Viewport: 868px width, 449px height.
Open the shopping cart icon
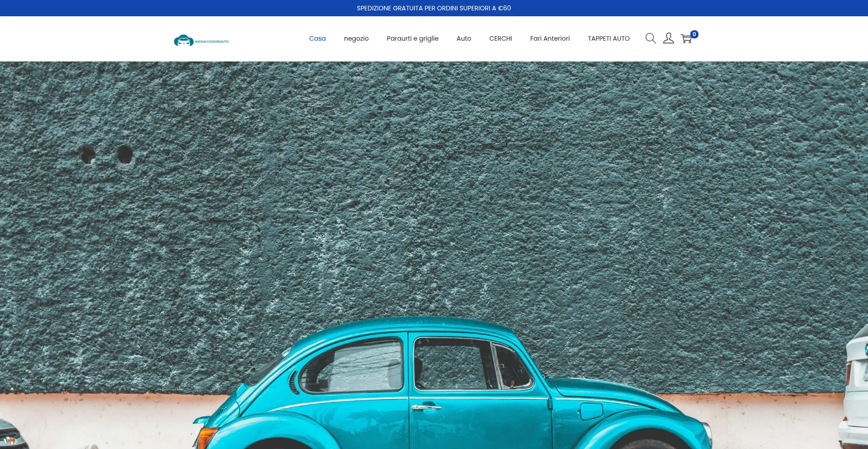tap(686, 39)
